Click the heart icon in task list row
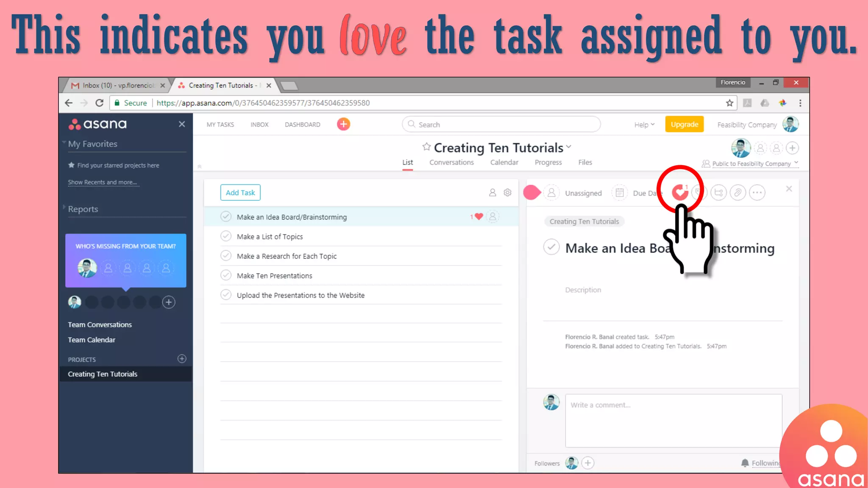The width and height of the screenshot is (868, 488). click(x=479, y=216)
